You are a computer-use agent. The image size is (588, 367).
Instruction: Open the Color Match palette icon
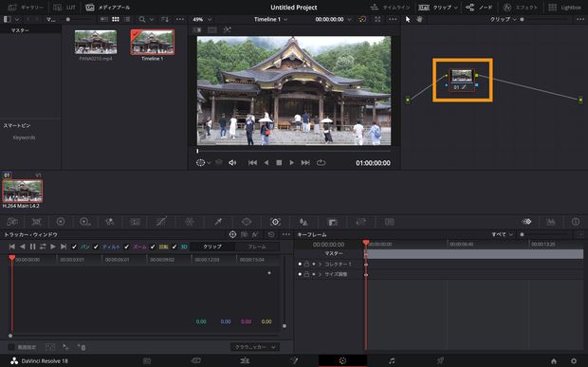click(x=36, y=222)
